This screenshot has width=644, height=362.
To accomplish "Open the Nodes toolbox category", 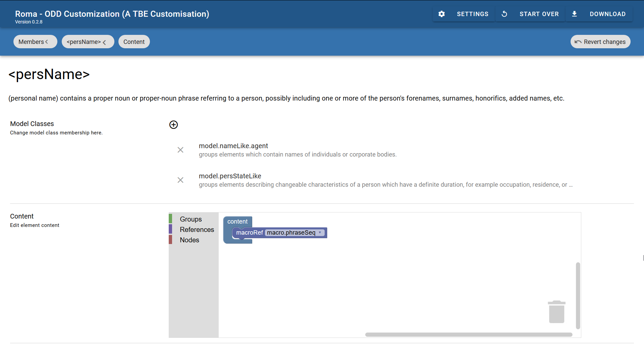I will 189,240.
